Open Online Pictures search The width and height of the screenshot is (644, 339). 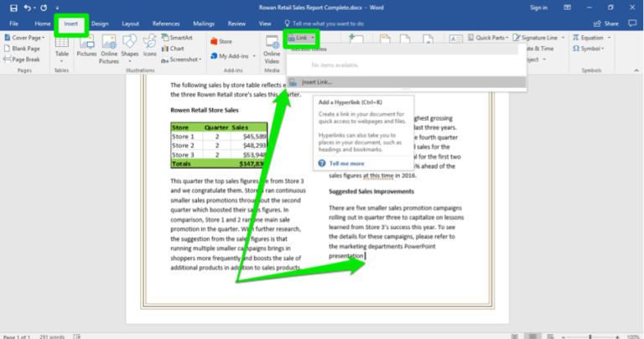[109, 49]
